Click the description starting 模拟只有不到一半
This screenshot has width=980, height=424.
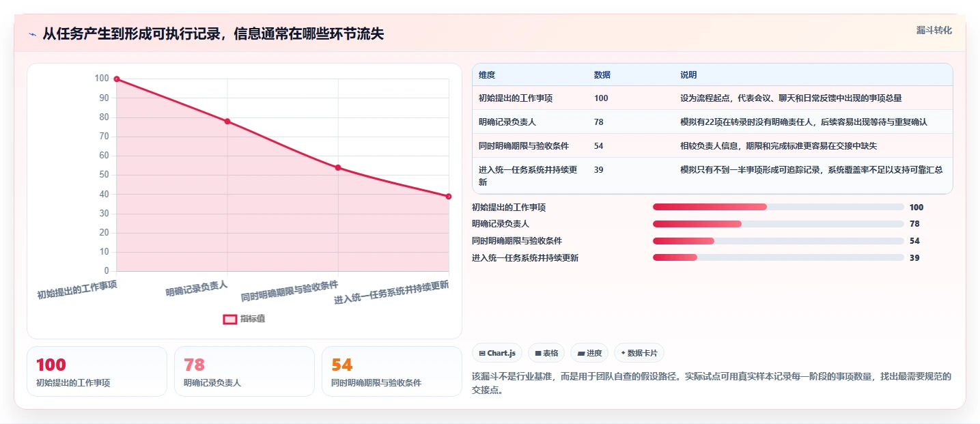pyautogui.click(x=811, y=170)
